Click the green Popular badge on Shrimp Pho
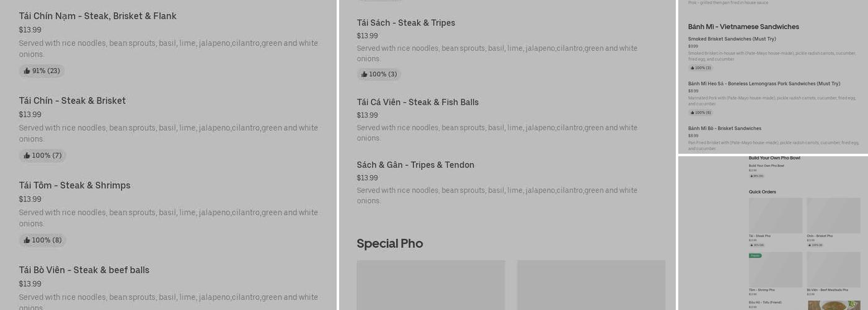The width and height of the screenshot is (868, 310). click(x=755, y=255)
